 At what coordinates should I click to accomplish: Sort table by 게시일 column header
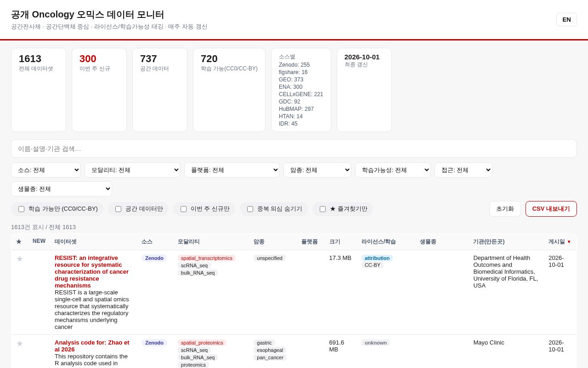coord(560,241)
